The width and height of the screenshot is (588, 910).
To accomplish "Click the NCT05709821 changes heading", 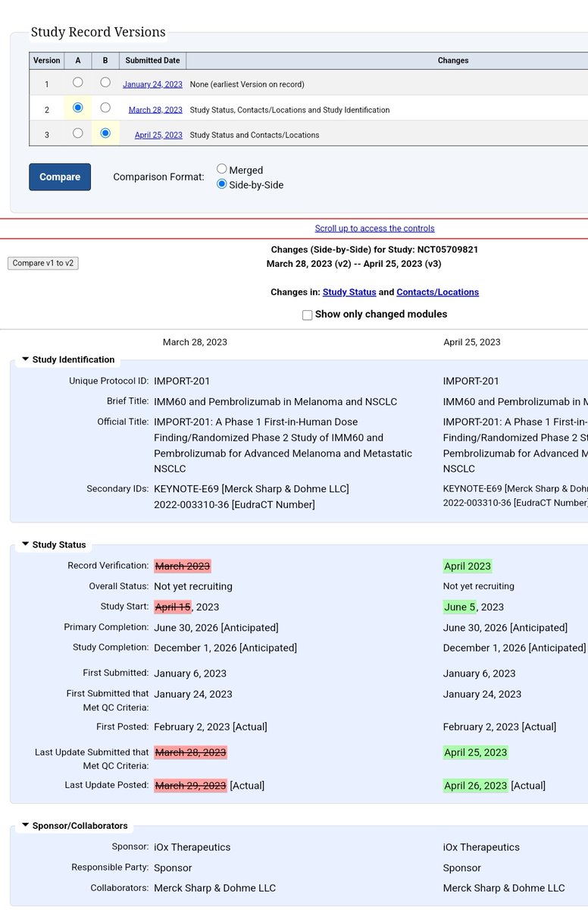I will pyautogui.click(x=374, y=249).
